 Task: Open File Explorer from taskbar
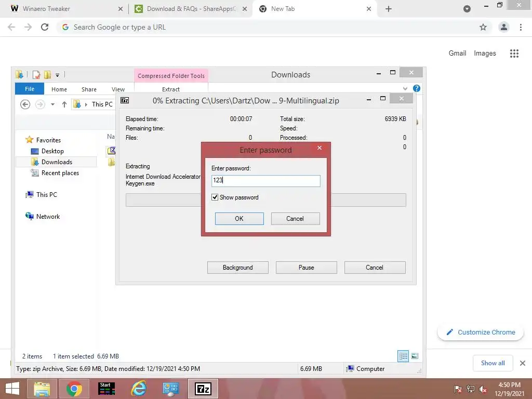42,389
